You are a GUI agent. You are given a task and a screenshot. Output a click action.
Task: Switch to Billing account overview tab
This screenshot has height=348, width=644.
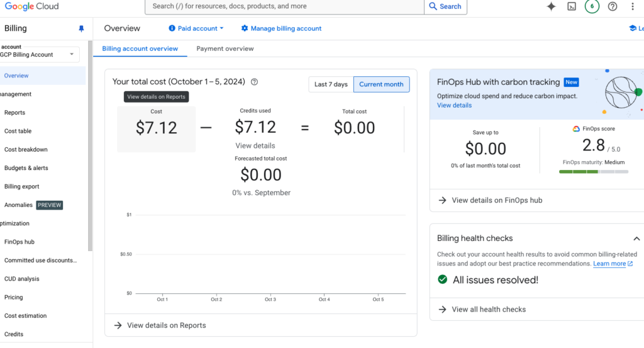coord(140,48)
